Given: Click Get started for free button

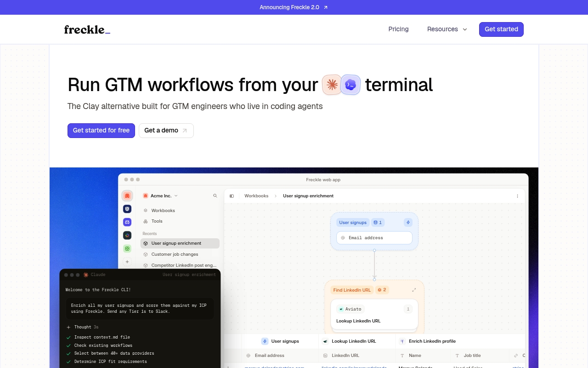Looking at the screenshot, I should (x=101, y=131).
